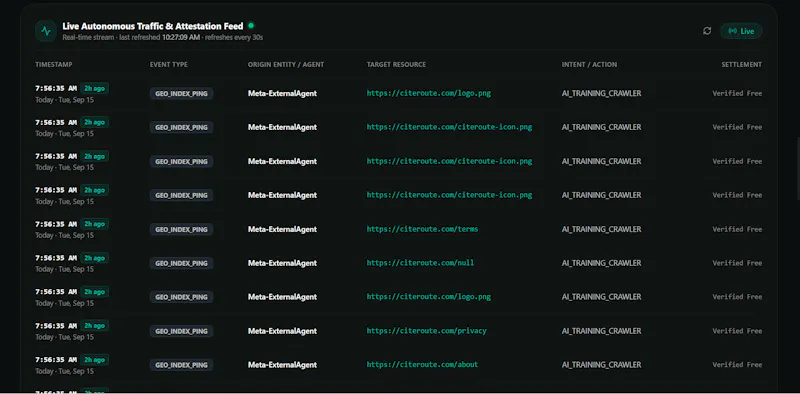This screenshot has height=394, width=800.
Task: Click the 'Today · Tue, Sep 15' date in /null row
Action: (x=64, y=269)
